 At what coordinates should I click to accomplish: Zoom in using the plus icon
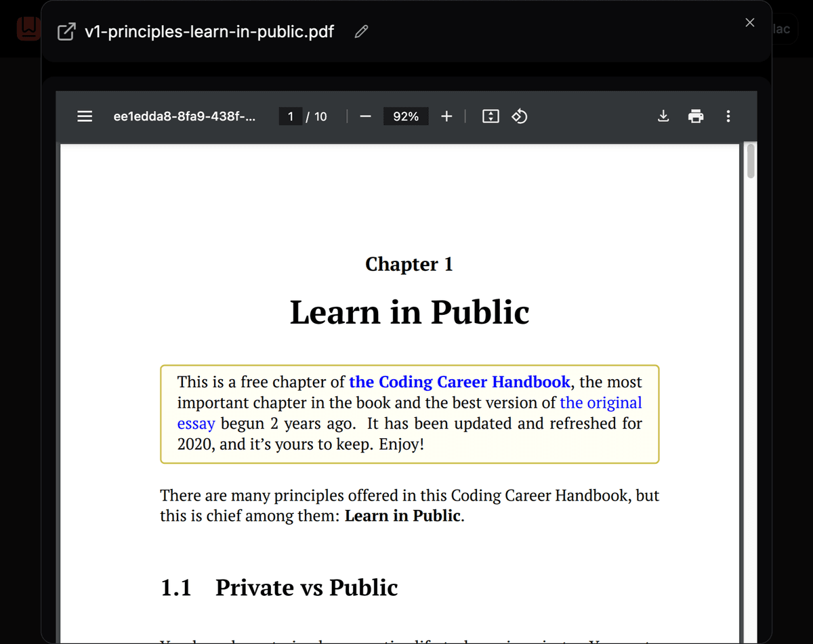tap(446, 116)
